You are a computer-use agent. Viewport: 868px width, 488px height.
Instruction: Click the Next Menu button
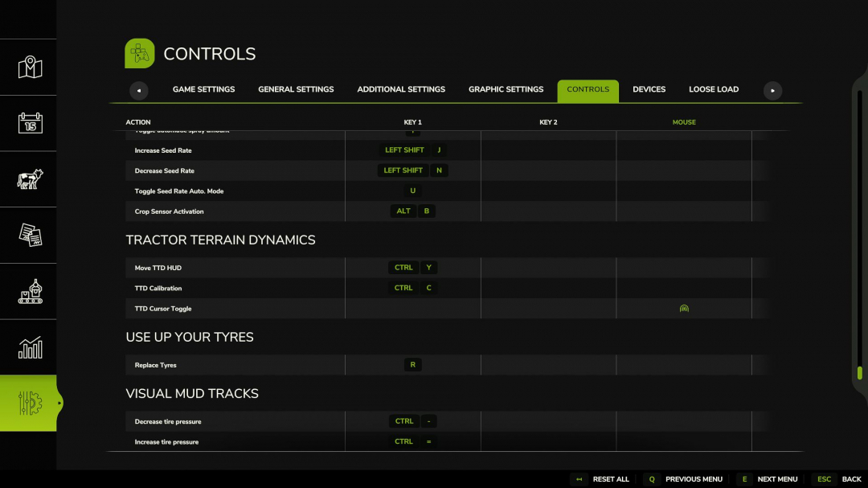pos(777,479)
